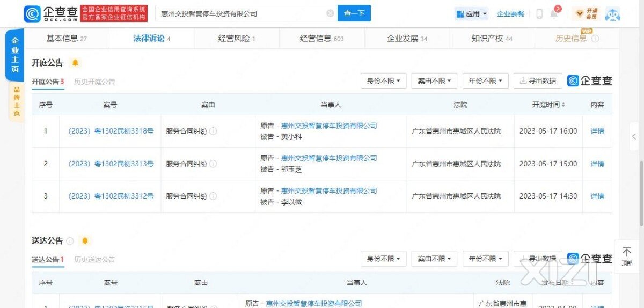The image size is (644, 308).
Task: Collapse the right side panel arrow
Action: pos(634,137)
